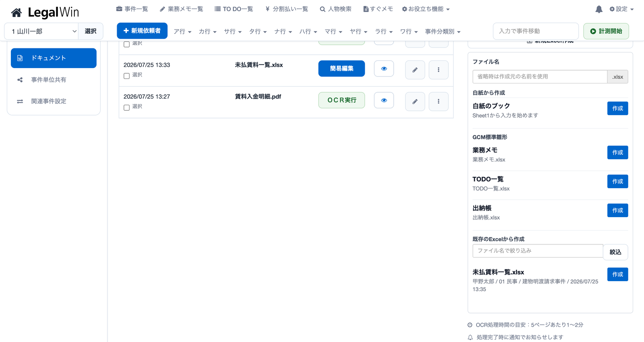Open 人物検索 search
This screenshot has height=342, width=644.
pos(336,9)
